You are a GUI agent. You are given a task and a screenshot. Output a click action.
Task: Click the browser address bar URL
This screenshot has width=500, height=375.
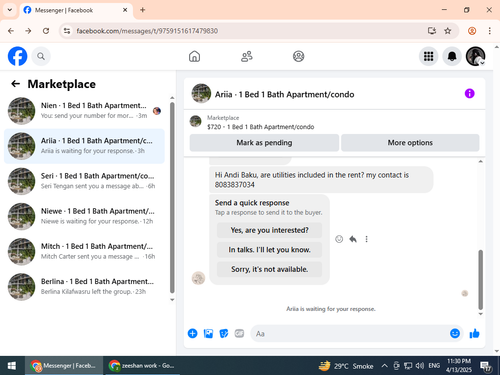147,31
